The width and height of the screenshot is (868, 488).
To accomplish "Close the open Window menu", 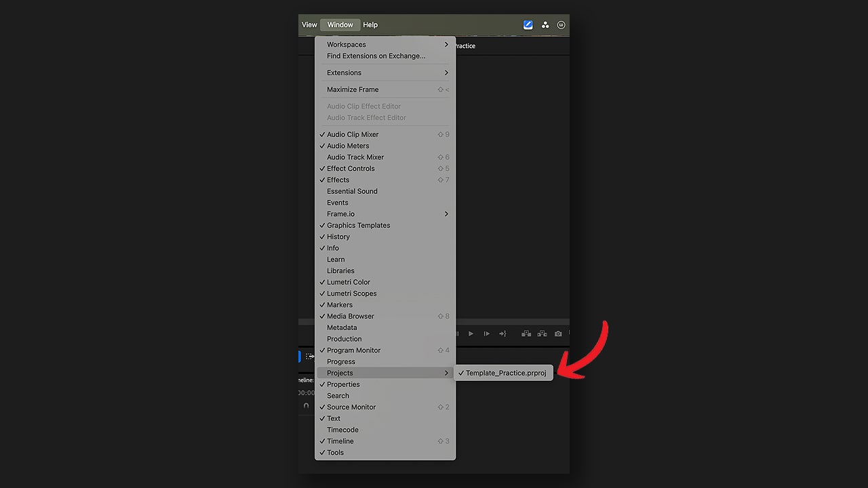I will [340, 25].
